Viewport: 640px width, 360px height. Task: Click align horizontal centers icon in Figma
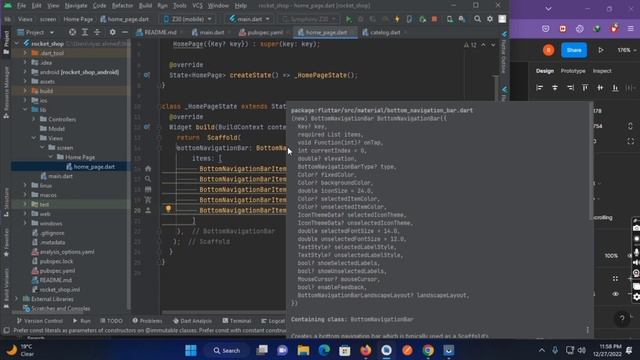(555, 88)
